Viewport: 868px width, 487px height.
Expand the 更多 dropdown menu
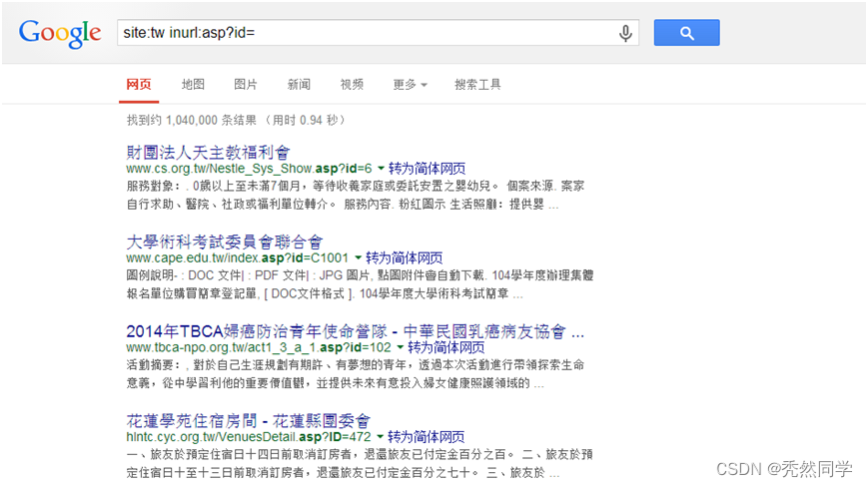click(x=410, y=85)
